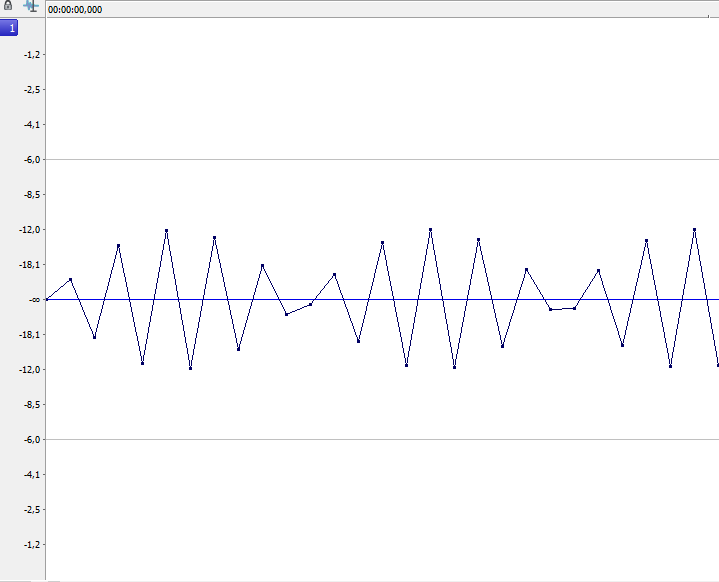Viewport: 719px width, 582px height.
Task: Click the lower -8,5 dB scale label
Action: tap(32, 405)
